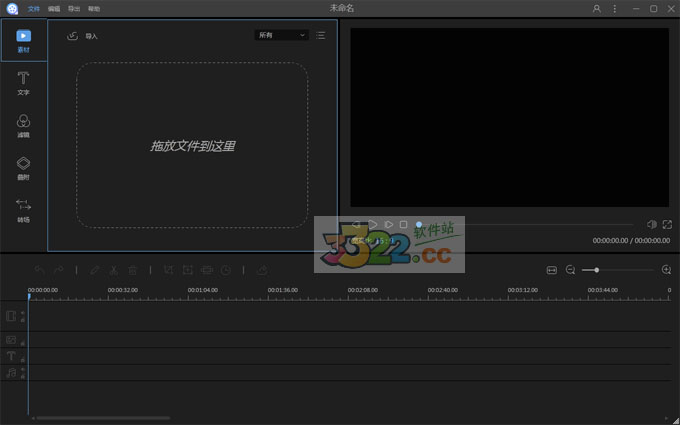Open the 滤镜 filters panel
This screenshot has height=425, width=680.
click(x=23, y=126)
